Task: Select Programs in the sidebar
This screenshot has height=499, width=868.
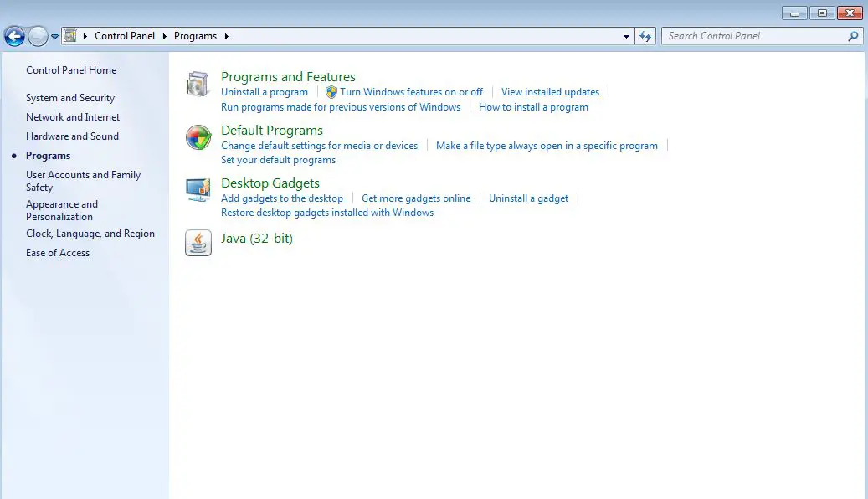Action: click(49, 156)
